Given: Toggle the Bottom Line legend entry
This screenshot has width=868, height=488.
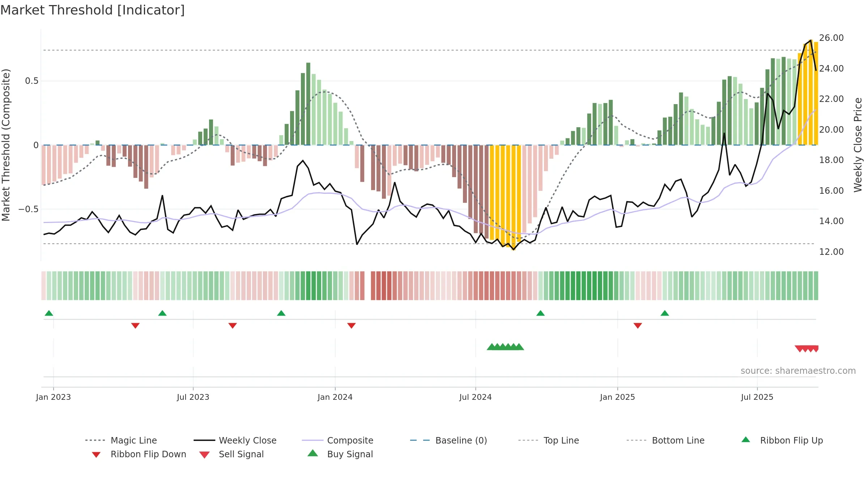Looking at the screenshot, I should [x=665, y=440].
